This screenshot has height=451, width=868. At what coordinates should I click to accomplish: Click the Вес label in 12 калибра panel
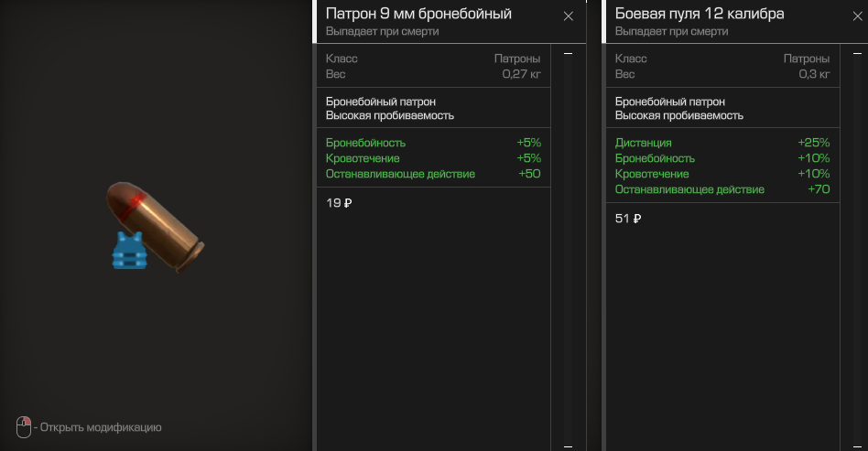point(625,74)
